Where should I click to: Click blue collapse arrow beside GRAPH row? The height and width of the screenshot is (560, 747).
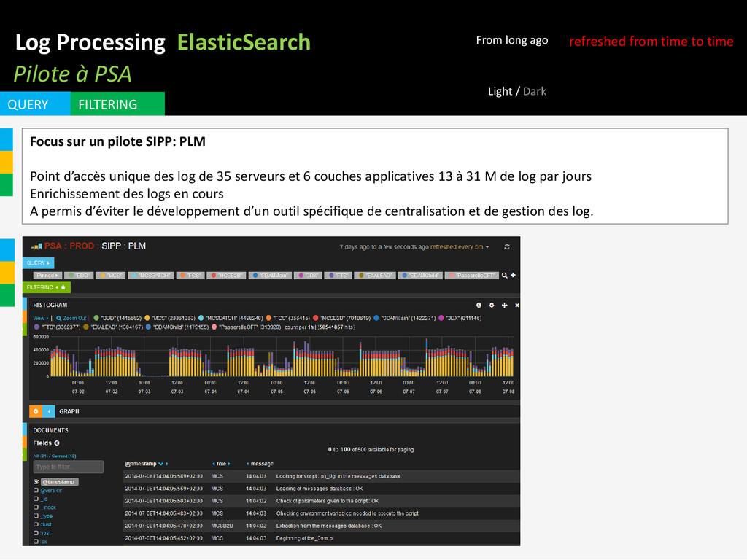[x=49, y=411]
